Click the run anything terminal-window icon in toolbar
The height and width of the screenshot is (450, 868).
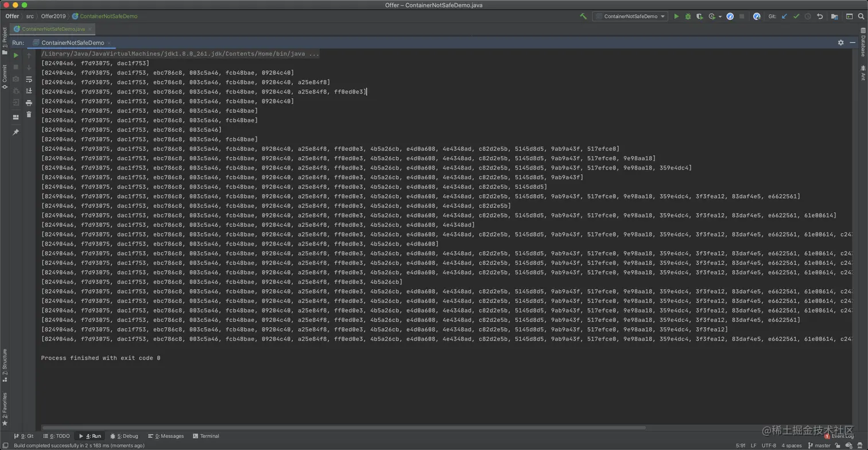(849, 16)
